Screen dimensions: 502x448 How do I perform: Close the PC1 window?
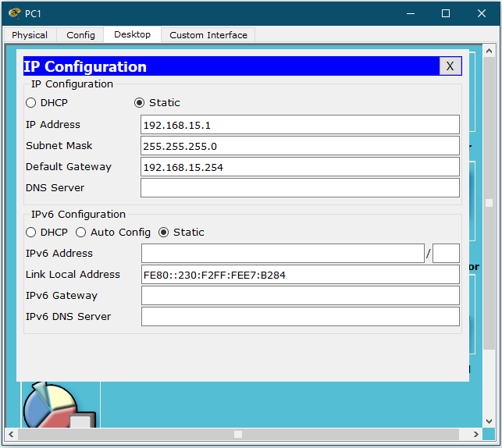click(482, 13)
